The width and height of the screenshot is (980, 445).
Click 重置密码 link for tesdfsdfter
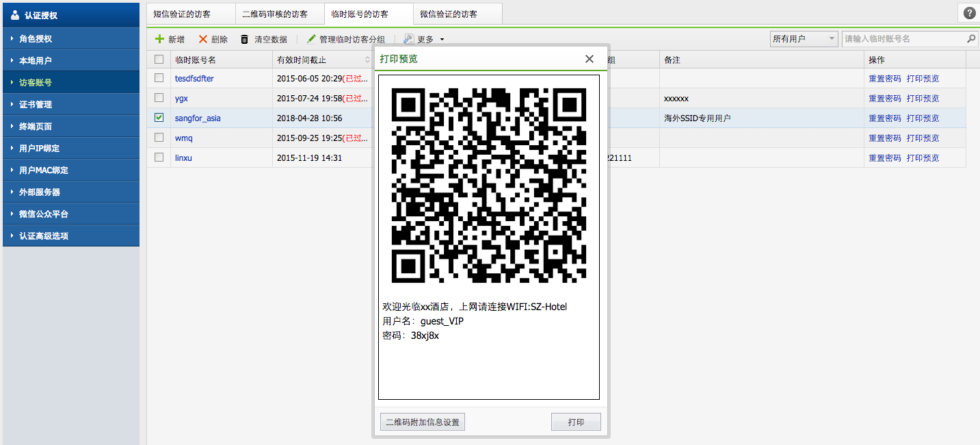(884, 79)
